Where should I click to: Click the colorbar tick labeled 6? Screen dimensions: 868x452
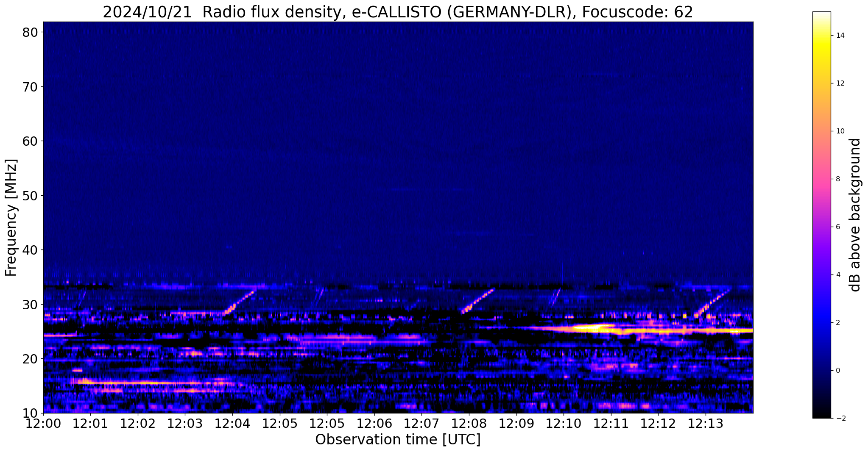pos(837,227)
